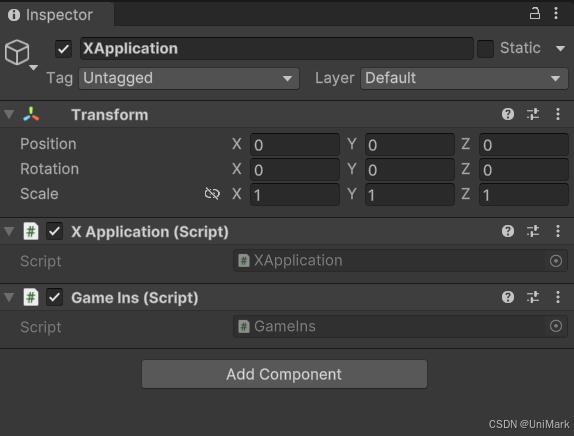
Task: Click the Position X value field
Action: coord(295,145)
